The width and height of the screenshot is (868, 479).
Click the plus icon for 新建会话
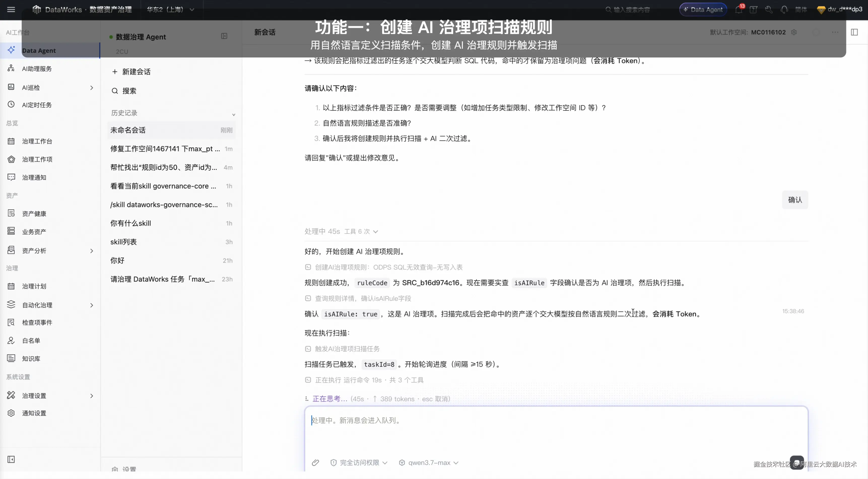(x=115, y=72)
